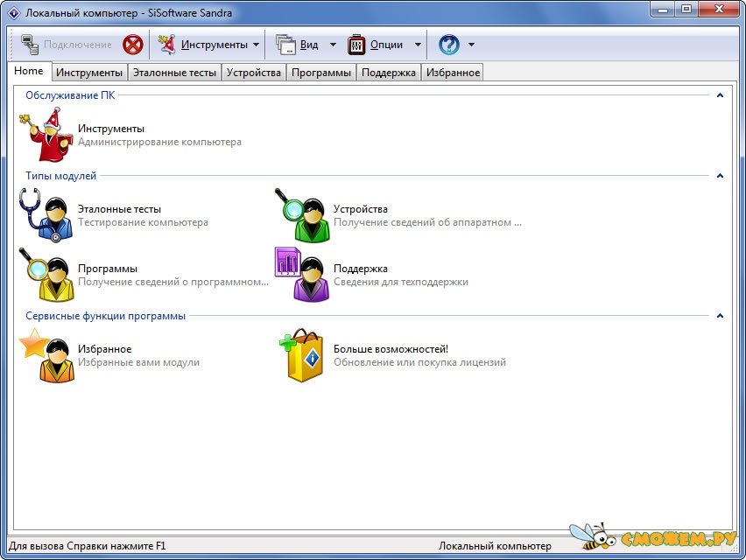Image resolution: width=746 pixels, height=560 pixels.
Task: Launch Эталонные тесты stethoscope module icon
Action: coord(44,215)
